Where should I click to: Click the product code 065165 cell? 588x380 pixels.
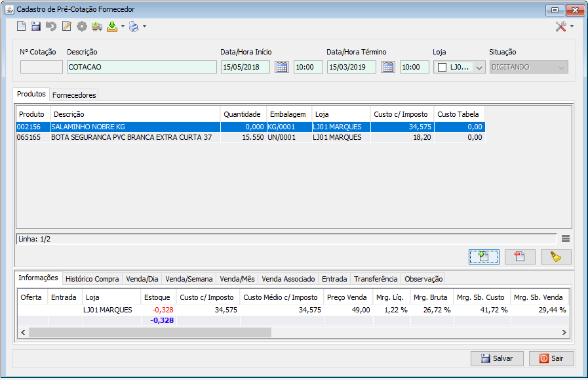tap(33, 137)
